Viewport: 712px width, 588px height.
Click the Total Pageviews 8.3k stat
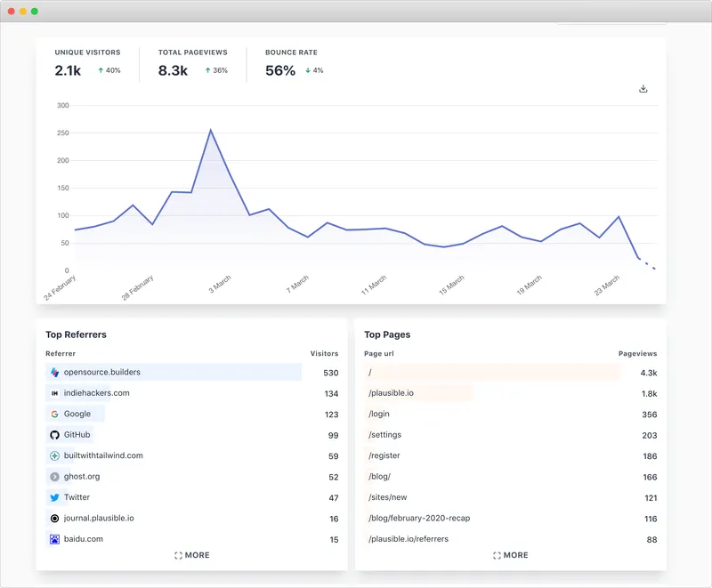[x=173, y=71]
